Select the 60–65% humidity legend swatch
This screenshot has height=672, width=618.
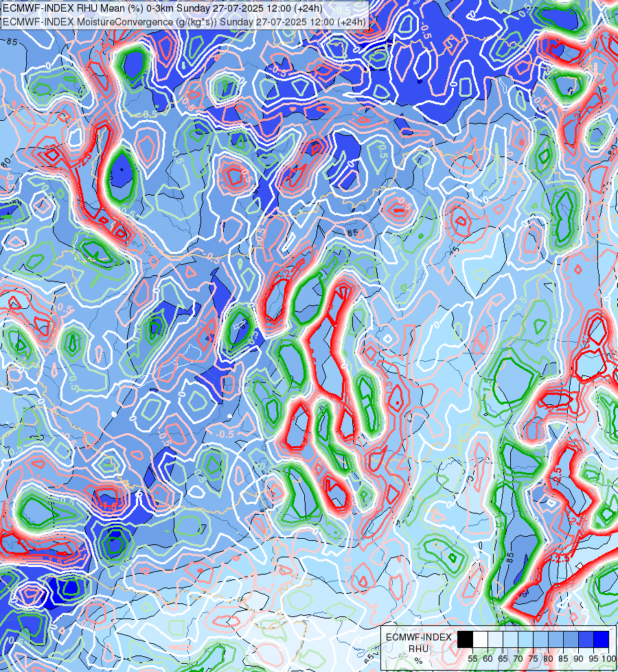pyautogui.click(x=495, y=639)
